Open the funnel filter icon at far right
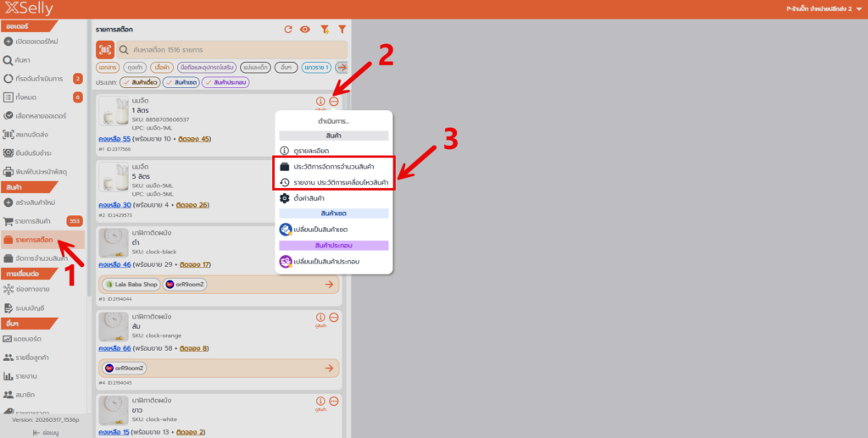The image size is (868, 438). [x=342, y=29]
